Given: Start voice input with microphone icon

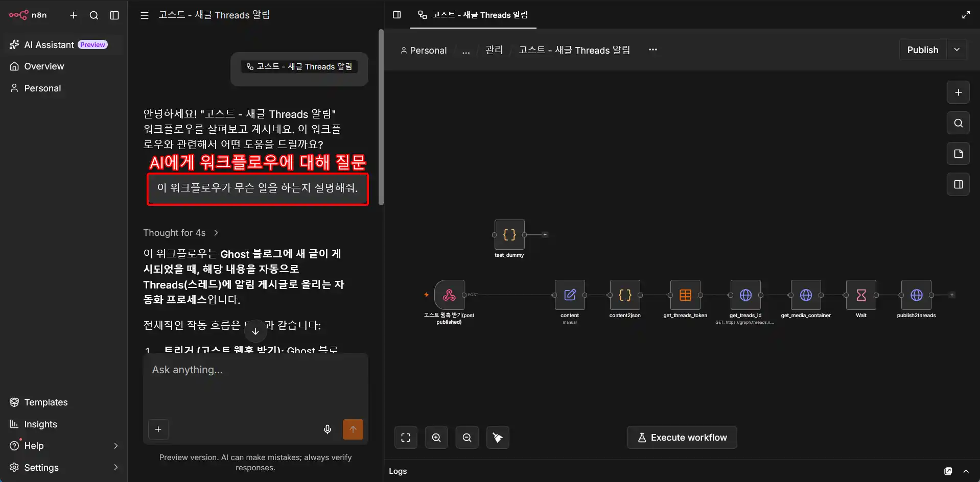Looking at the screenshot, I should [328, 429].
